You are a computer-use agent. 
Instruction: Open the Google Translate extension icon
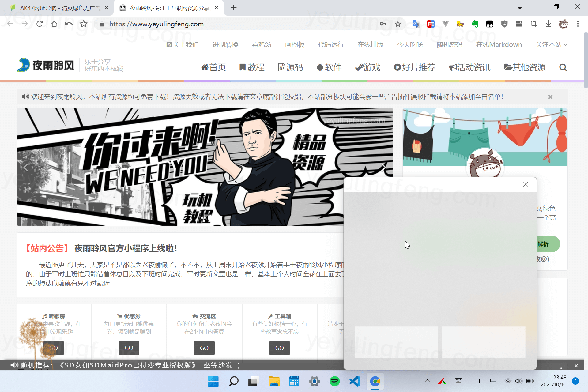tap(416, 24)
